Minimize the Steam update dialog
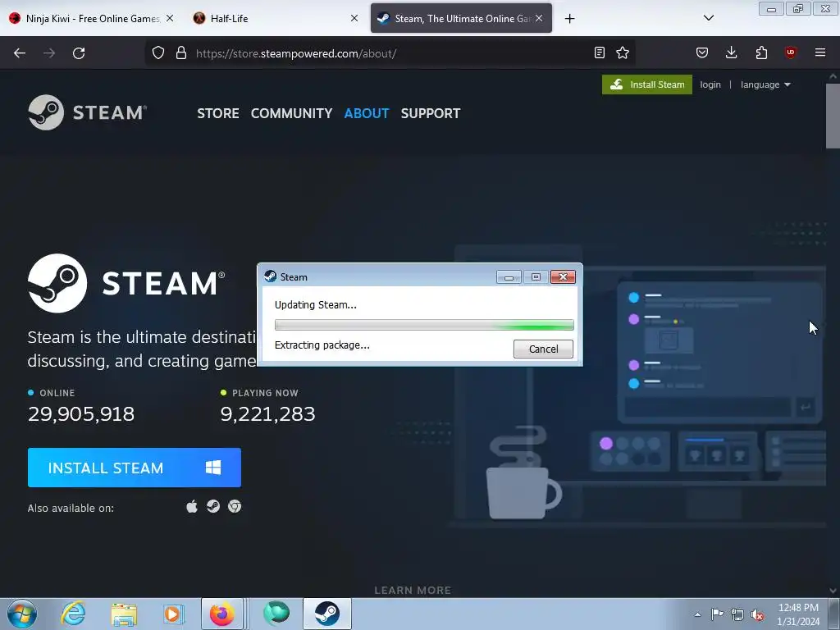 [509, 277]
